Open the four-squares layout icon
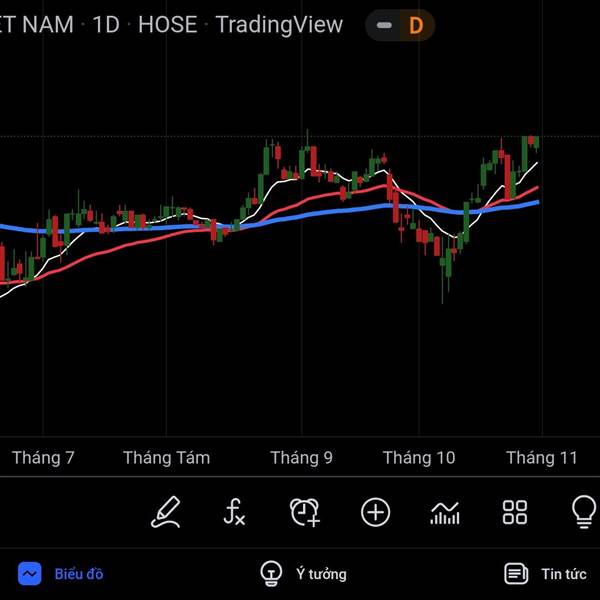600x600 pixels. [x=515, y=512]
